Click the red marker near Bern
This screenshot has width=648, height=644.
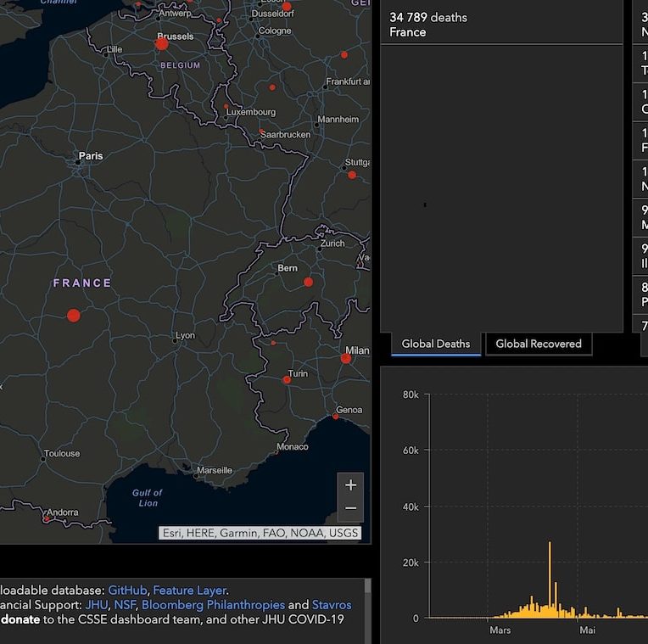pos(308,283)
